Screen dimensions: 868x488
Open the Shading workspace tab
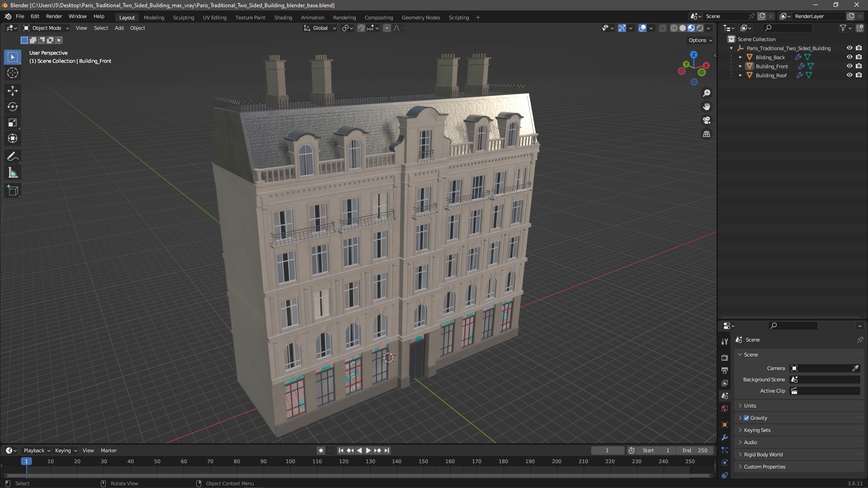(x=283, y=18)
